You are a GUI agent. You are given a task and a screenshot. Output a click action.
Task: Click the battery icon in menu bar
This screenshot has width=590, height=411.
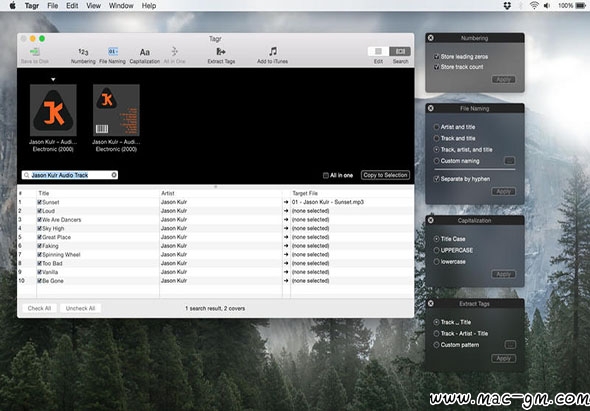(581, 6)
